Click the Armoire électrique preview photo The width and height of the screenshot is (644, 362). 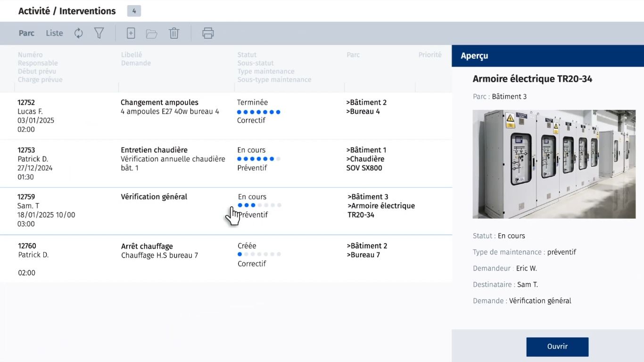point(553,164)
